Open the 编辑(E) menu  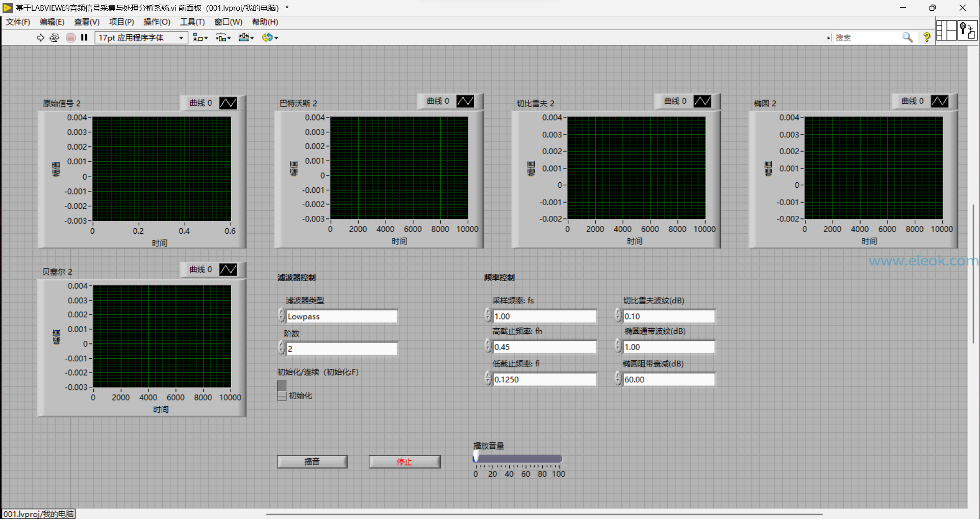52,22
